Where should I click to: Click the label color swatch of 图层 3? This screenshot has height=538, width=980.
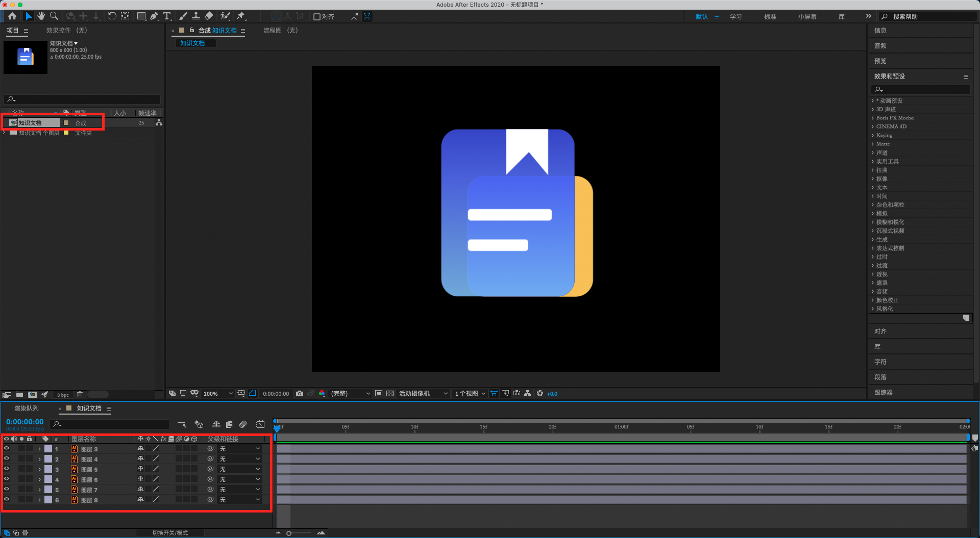[48, 449]
